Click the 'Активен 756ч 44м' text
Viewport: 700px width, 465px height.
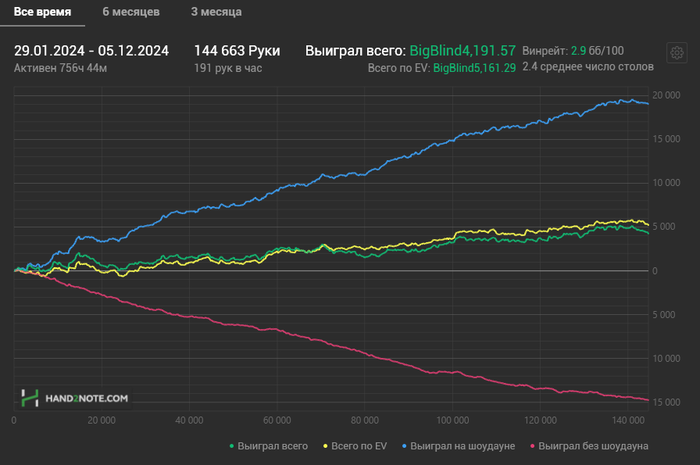(x=60, y=68)
